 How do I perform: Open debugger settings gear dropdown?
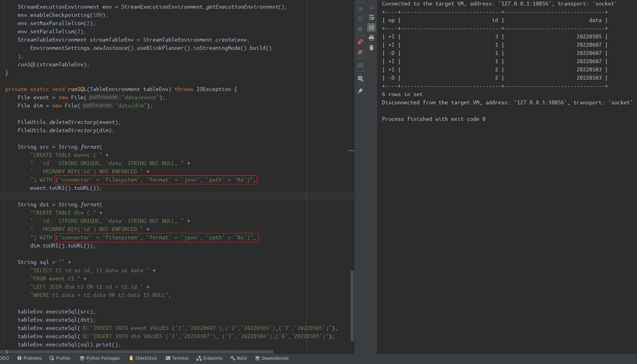[360, 78]
